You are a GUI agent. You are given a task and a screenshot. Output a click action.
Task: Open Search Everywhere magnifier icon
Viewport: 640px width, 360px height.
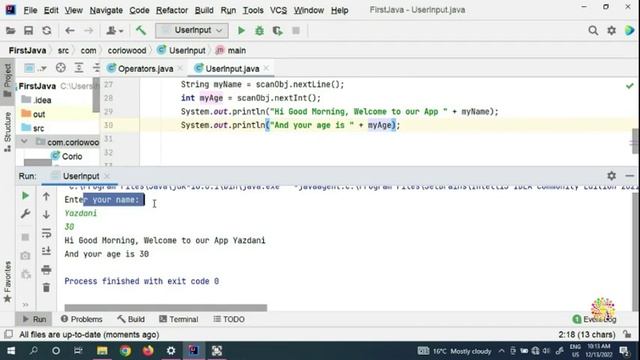click(x=593, y=31)
